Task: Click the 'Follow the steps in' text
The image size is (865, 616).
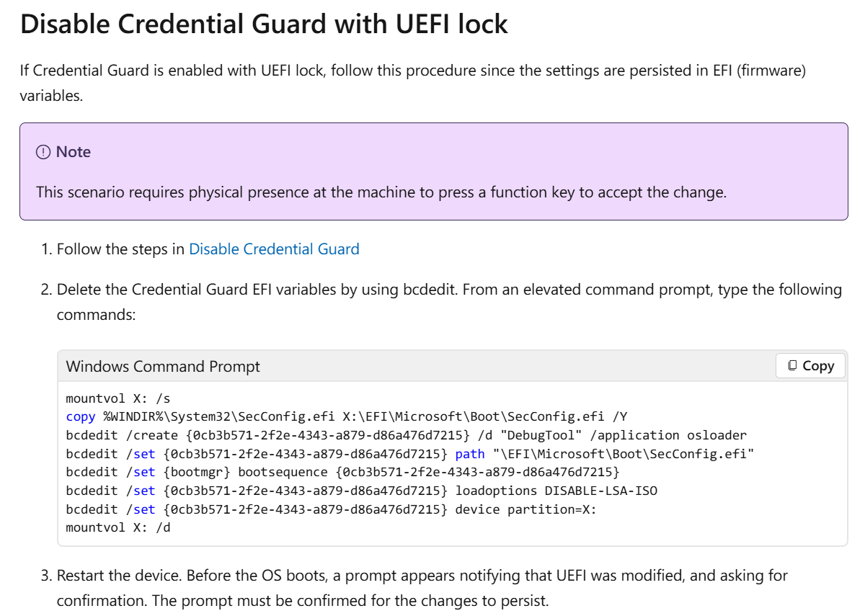Action: pyautogui.click(x=121, y=249)
